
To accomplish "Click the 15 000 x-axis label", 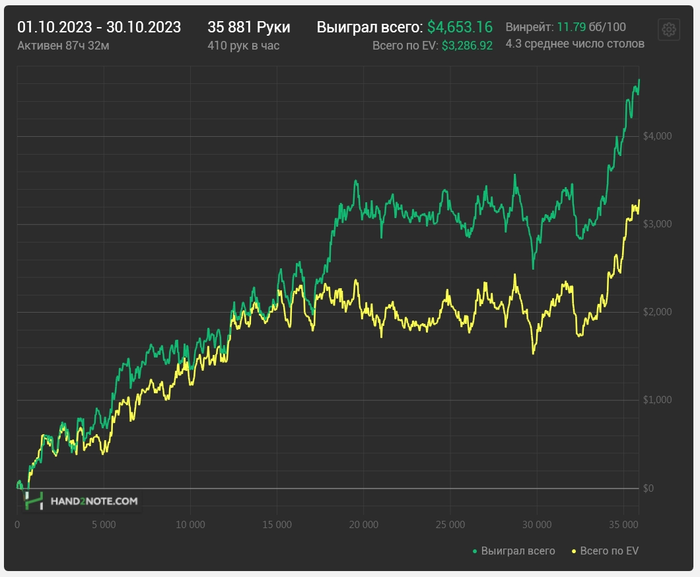I will [x=277, y=525].
